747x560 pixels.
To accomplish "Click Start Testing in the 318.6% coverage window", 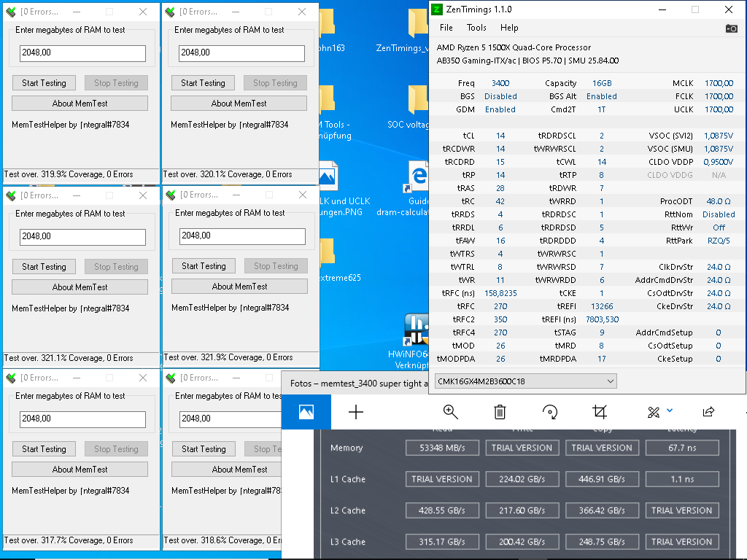I will (204, 449).
